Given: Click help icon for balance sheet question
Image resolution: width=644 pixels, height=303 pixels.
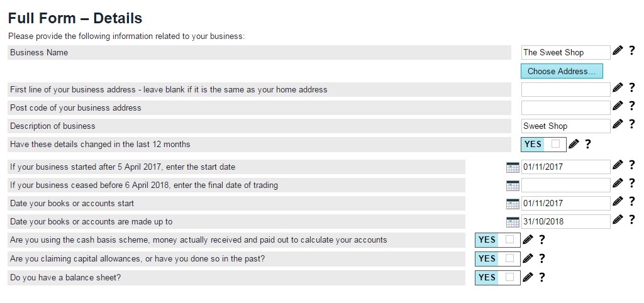Looking at the screenshot, I should pyautogui.click(x=541, y=277).
